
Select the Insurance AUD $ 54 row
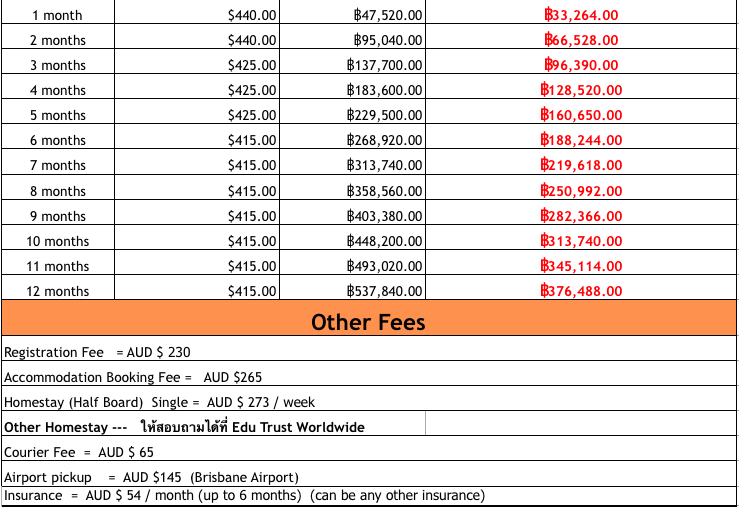tap(244, 496)
